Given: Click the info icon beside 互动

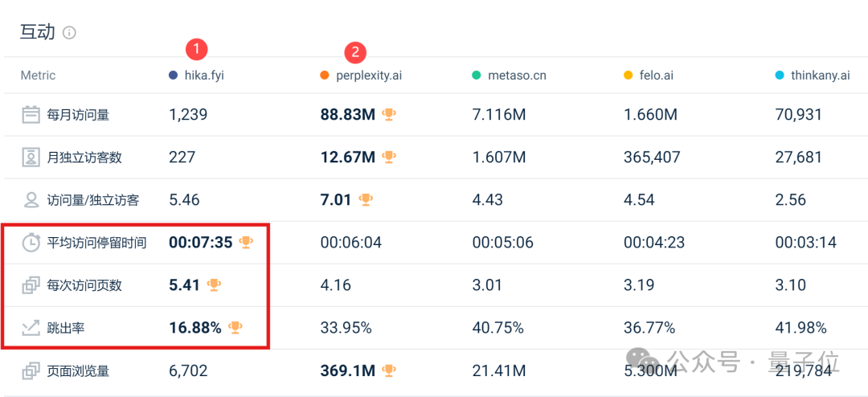Looking at the screenshot, I should (x=69, y=33).
